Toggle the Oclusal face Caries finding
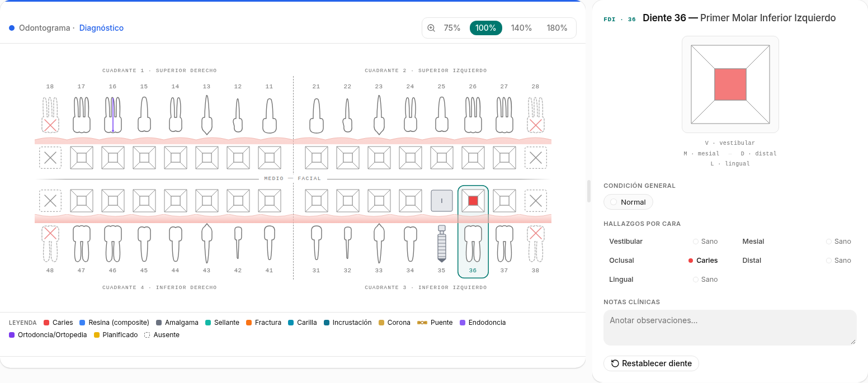 (x=703, y=261)
